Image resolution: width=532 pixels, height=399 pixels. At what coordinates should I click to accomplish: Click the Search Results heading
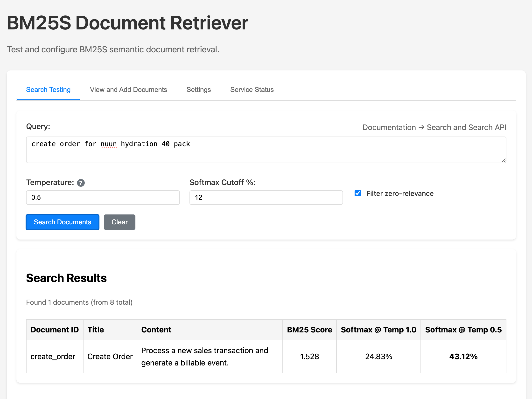[x=66, y=278]
